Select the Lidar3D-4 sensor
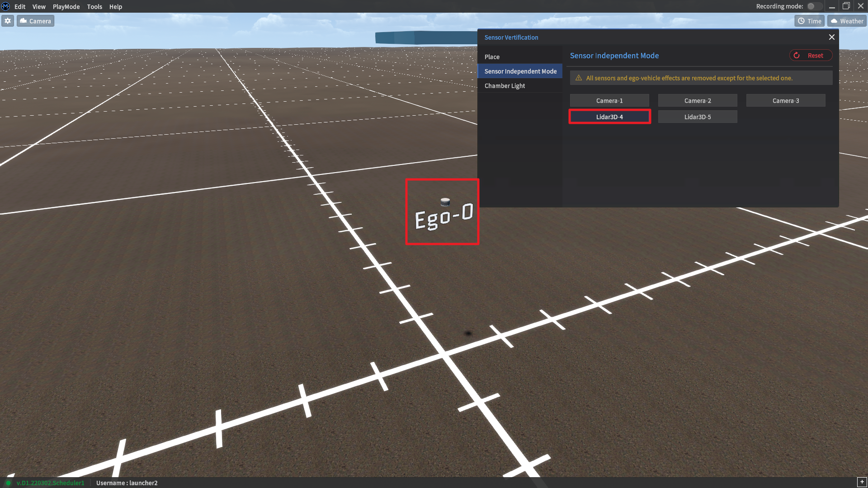 [609, 117]
